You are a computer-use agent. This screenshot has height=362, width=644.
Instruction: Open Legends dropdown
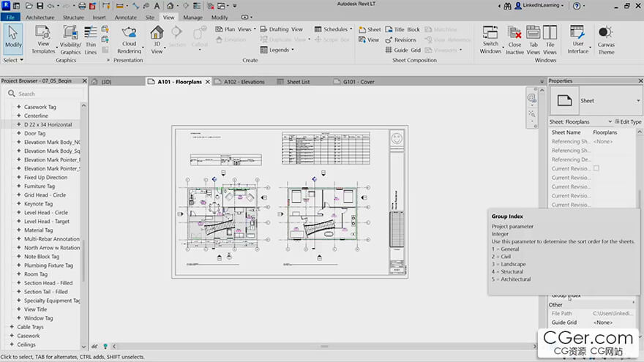(x=277, y=50)
